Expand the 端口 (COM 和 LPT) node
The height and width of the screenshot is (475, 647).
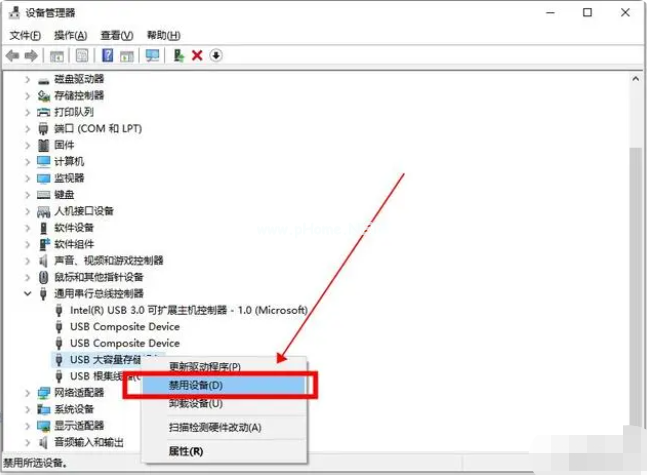click(x=28, y=129)
